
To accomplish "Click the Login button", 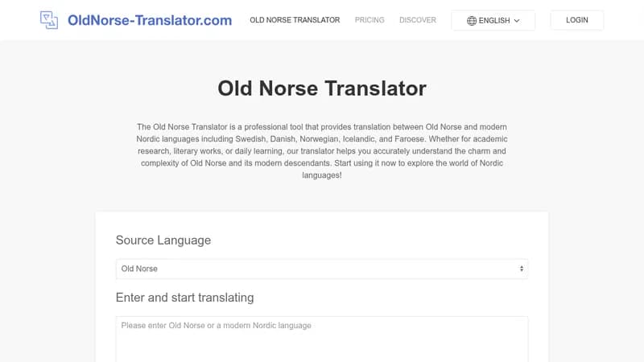I will [x=577, y=20].
